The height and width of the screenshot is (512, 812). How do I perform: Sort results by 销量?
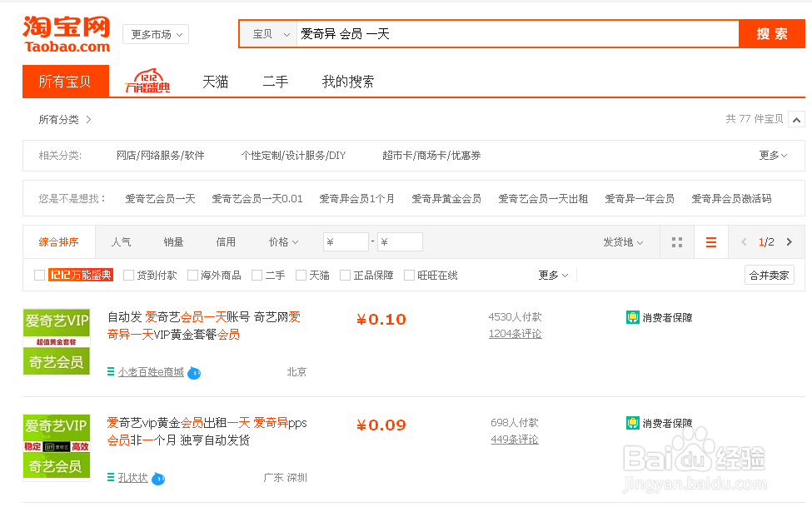coord(173,241)
